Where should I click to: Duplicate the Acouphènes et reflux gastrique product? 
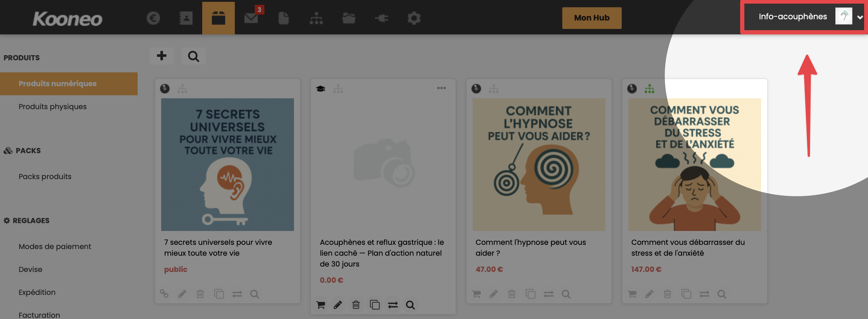click(x=374, y=305)
